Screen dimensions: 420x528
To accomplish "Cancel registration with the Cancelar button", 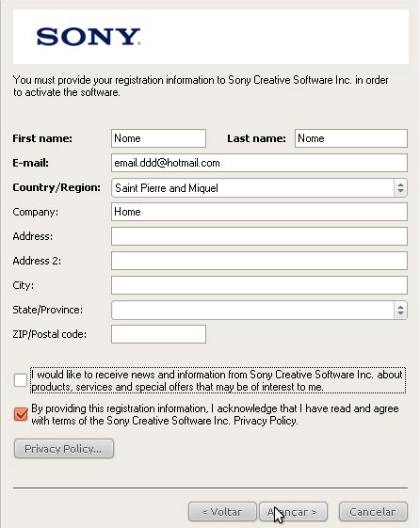I will click(x=373, y=512).
